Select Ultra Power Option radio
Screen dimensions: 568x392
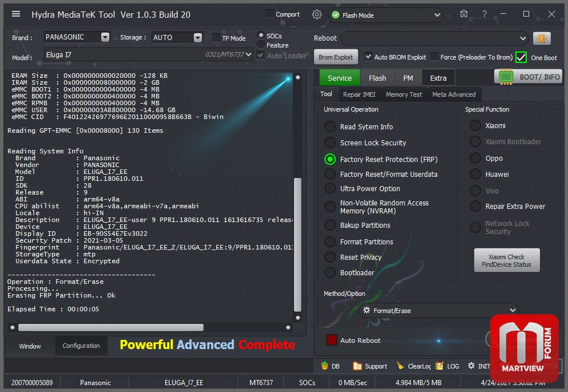coord(329,188)
